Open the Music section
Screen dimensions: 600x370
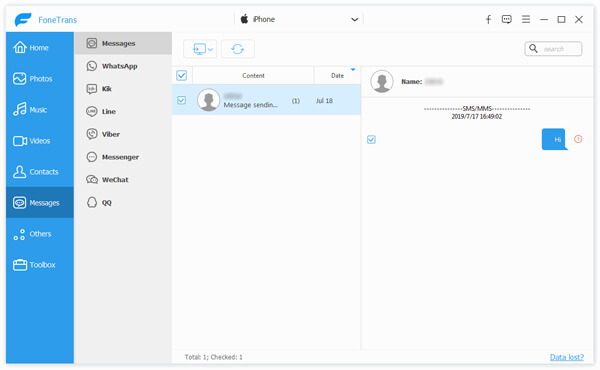tap(40, 109)
